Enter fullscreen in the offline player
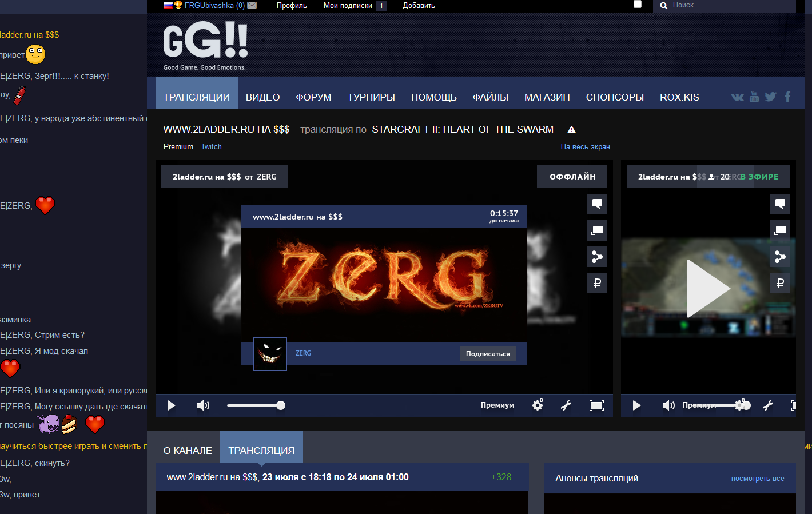The height and width of the screenshot is (514, 812). [596, 405]
